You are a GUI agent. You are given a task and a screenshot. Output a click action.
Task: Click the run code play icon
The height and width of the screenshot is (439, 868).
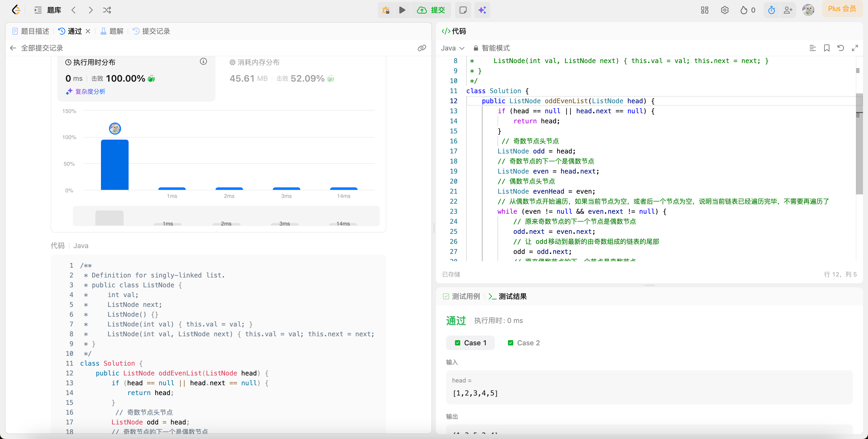point(402,10)
